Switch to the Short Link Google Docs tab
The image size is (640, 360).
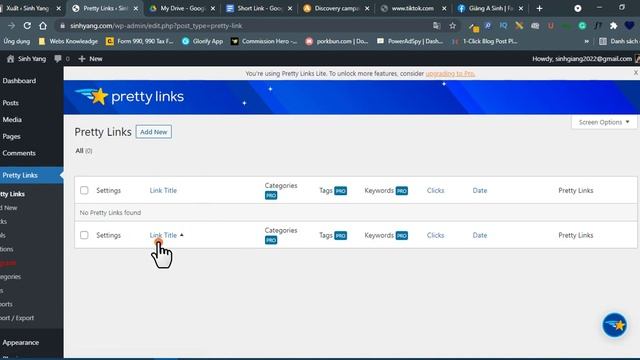[259, 8]
